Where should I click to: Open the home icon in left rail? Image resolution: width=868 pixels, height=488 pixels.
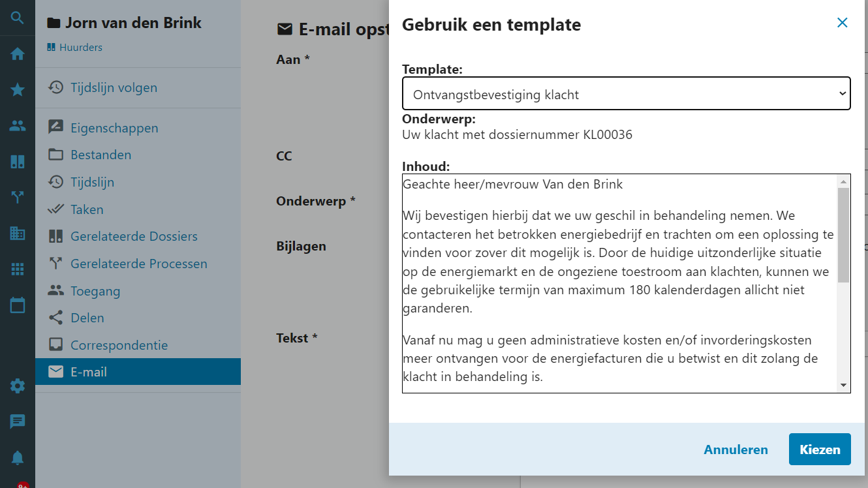[18, 54]
